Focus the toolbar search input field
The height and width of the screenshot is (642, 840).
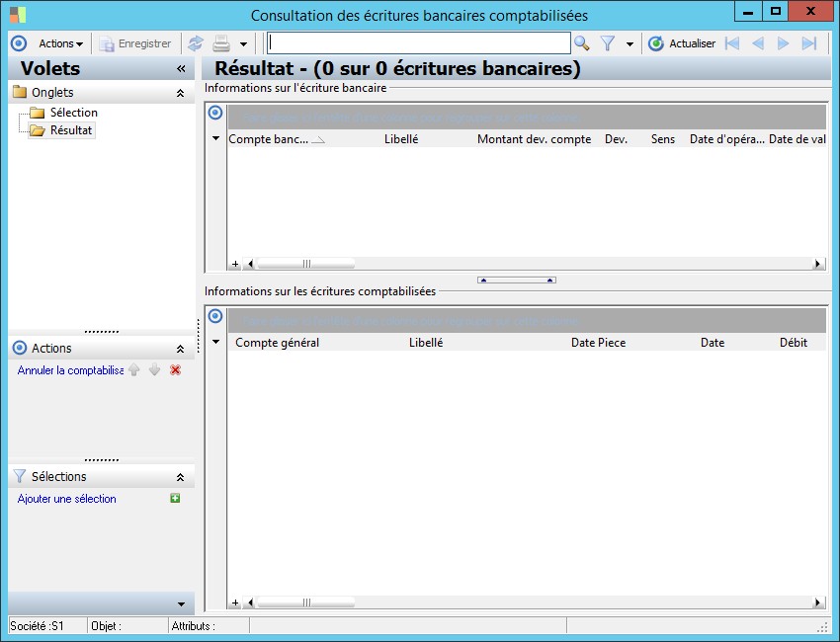tap(419, 43)
